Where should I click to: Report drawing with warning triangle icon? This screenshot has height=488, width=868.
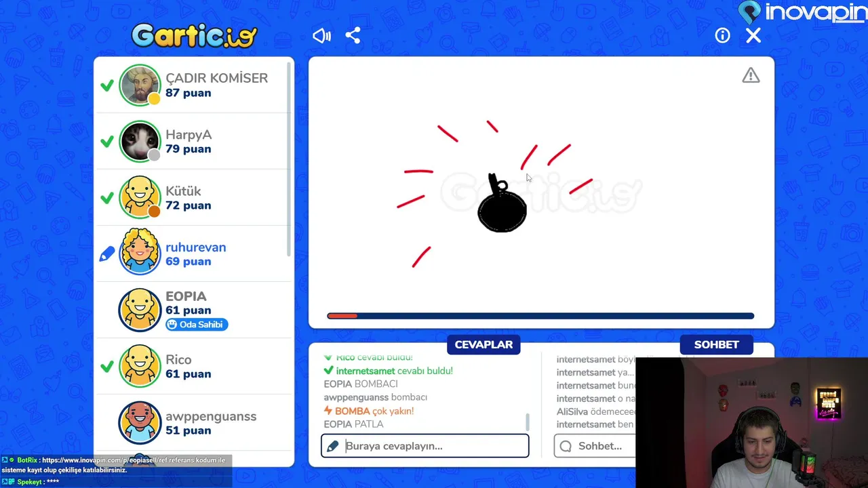click(x=751, y=75)
